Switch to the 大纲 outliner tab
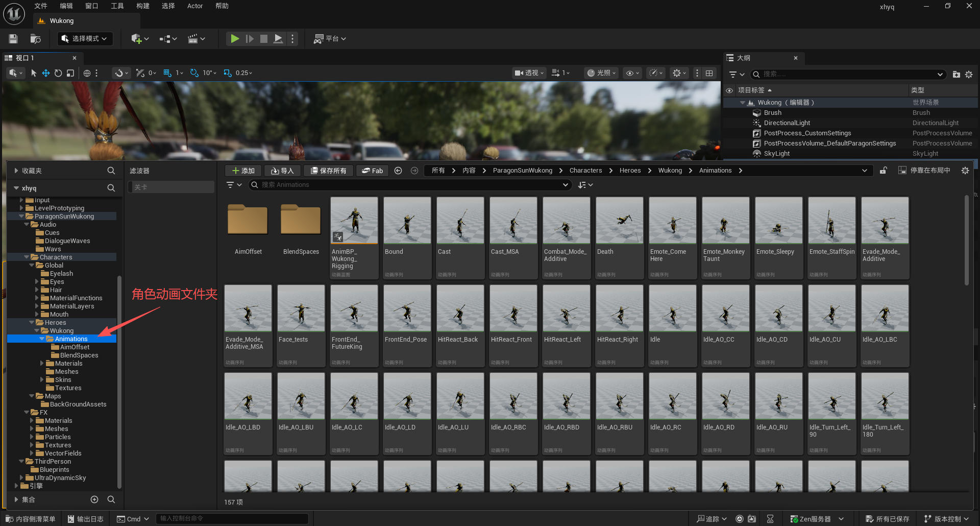The width and height of the screenshot is (980, 526). click(763, 58)
